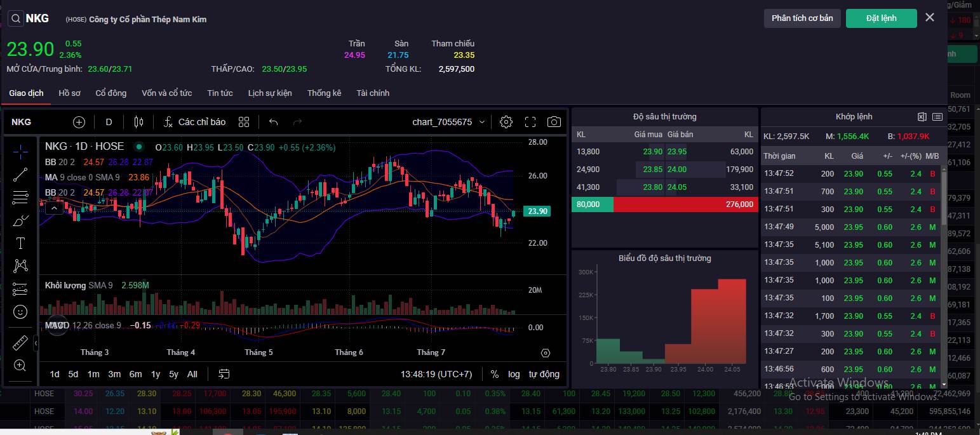Enter fullscreen chart mode
The height and width of the screenshot is (435, 980).
click(x=530, y=122)
